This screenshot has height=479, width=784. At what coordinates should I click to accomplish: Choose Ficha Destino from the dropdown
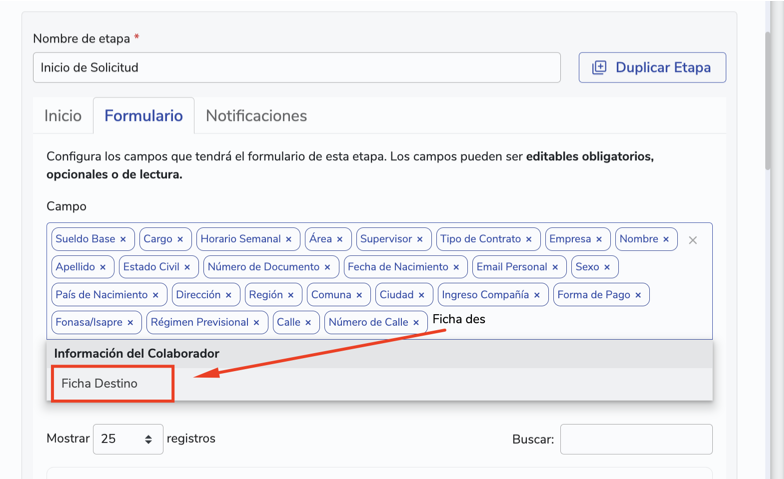pos(100,384)
